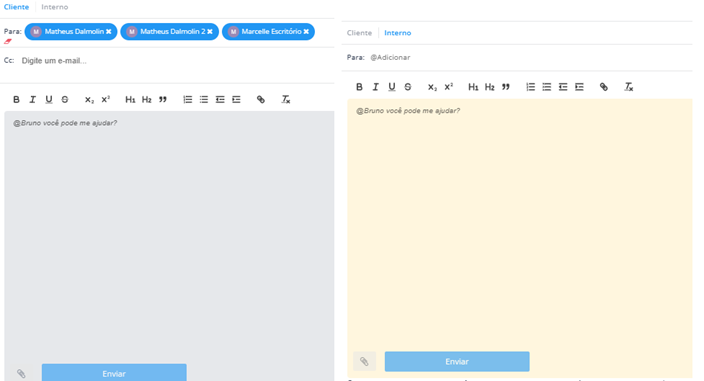This screenshot has width=704, height=381.
Task: Apply superscript in the left Cliente editor
Action: (106, 100)
